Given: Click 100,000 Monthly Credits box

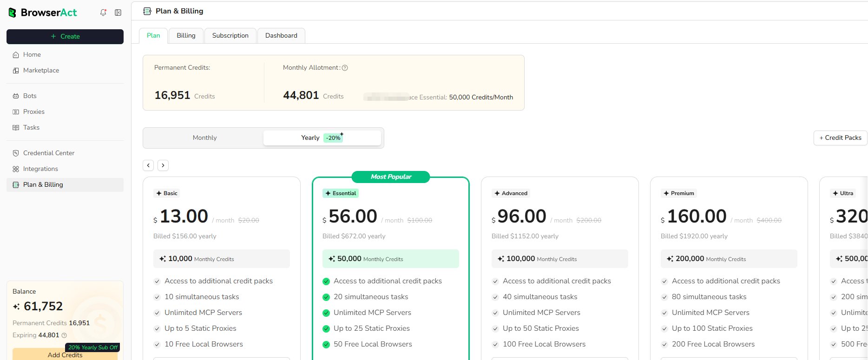Looking at the screenshot, I should tap(560, 259).
